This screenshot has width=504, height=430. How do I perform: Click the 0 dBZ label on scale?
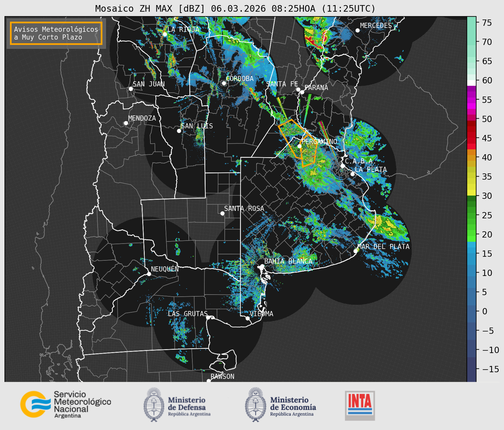pyautogui.click(x=484, y=311)
